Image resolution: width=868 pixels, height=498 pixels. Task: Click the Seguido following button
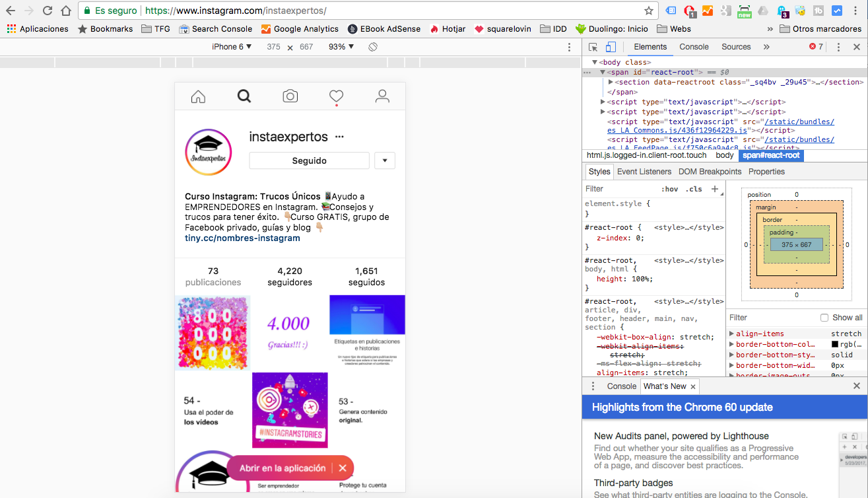click(309, 160)
